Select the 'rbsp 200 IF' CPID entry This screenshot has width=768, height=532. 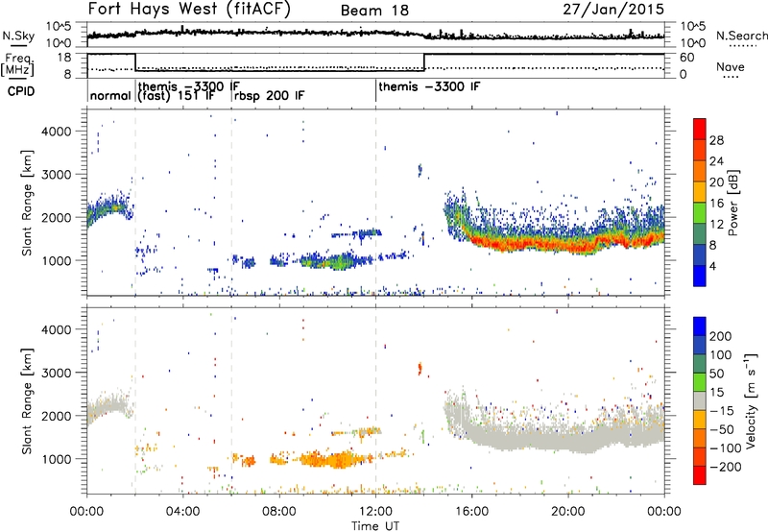point(269,95)
